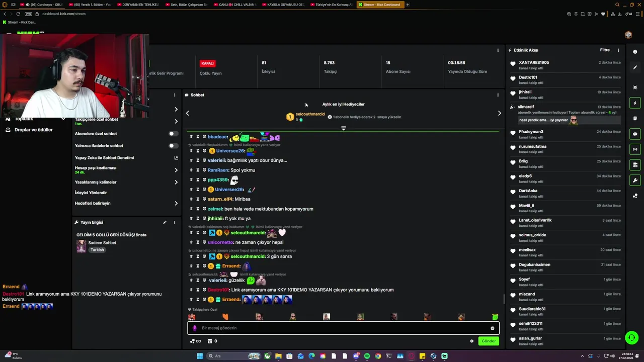Viewport: 644px width, 362px height.
Task: Open new browser tab plus button
Action: (408, 5)
